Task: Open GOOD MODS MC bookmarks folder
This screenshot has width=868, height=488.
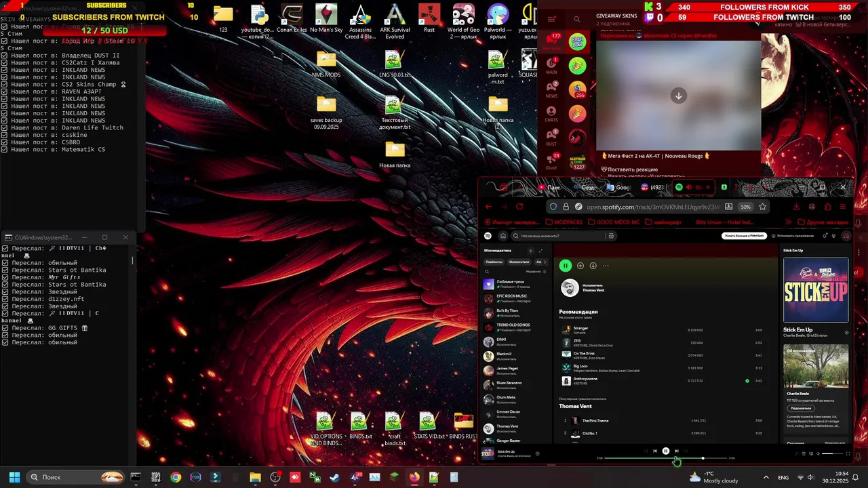Action: coord(613,222)
